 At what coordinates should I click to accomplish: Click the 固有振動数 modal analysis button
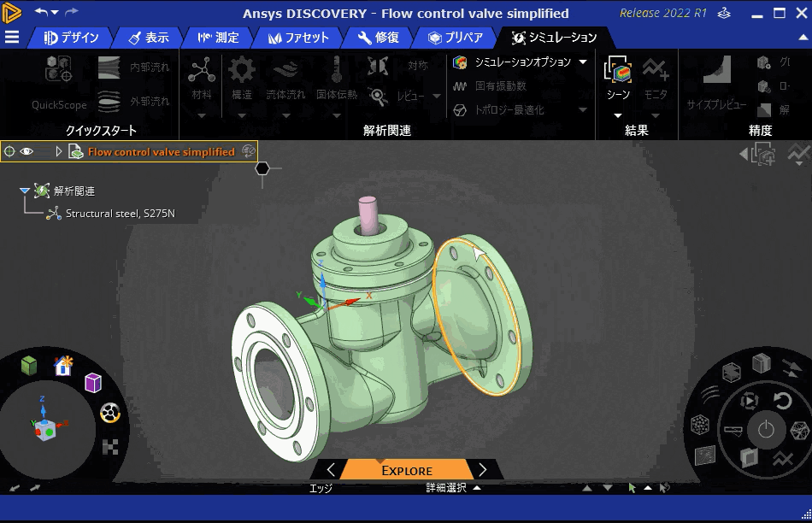click(x=490, y=86)
